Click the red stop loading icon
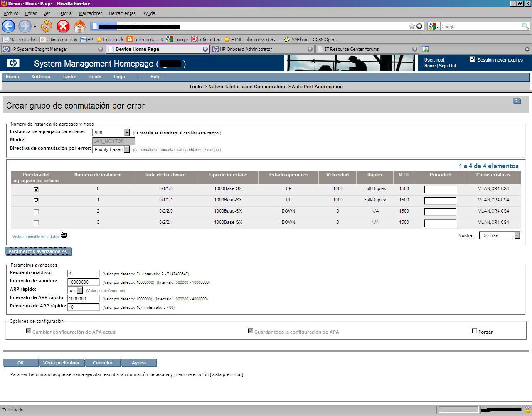This screenshot has width=532, height=416. point(63,27)
